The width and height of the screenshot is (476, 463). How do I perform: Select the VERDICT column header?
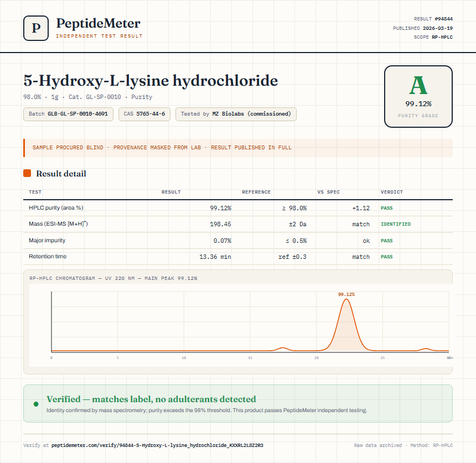point(392,192)
